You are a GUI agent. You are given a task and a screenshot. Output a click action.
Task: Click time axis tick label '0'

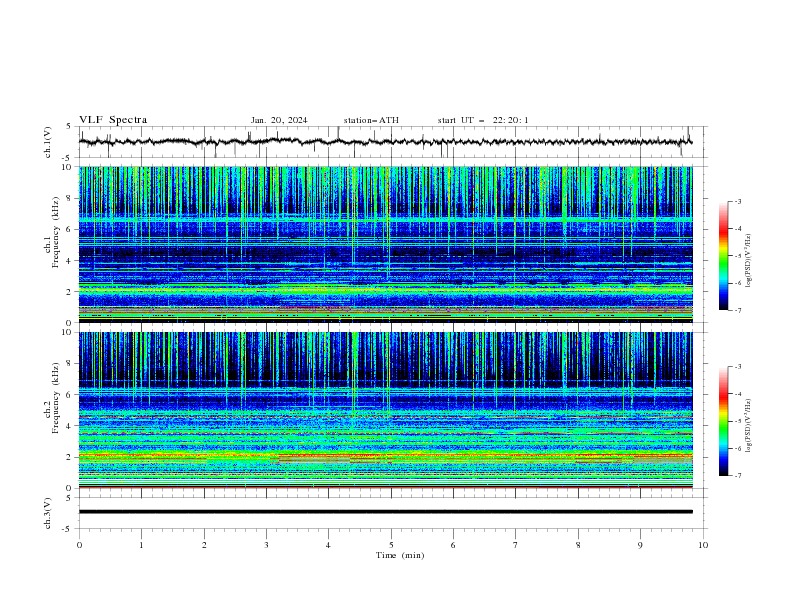tap(79, 545)
